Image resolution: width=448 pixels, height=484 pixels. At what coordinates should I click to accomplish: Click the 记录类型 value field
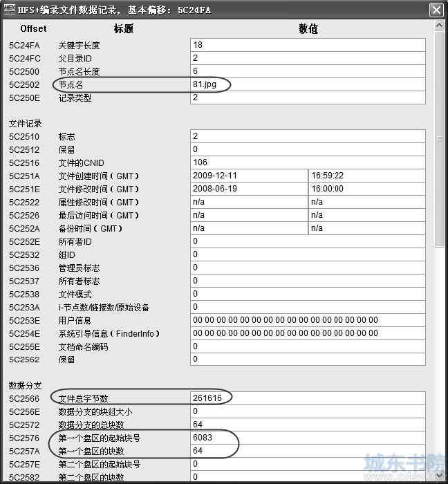[x=308, y=97]
